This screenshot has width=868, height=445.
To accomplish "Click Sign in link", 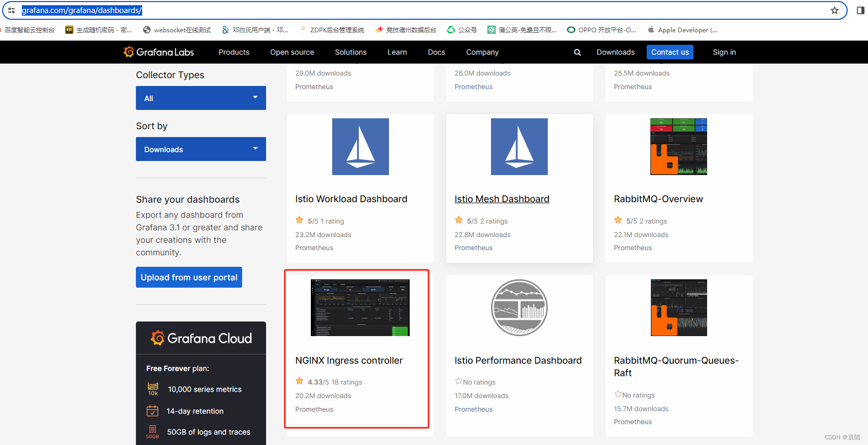I will (724, 52).
